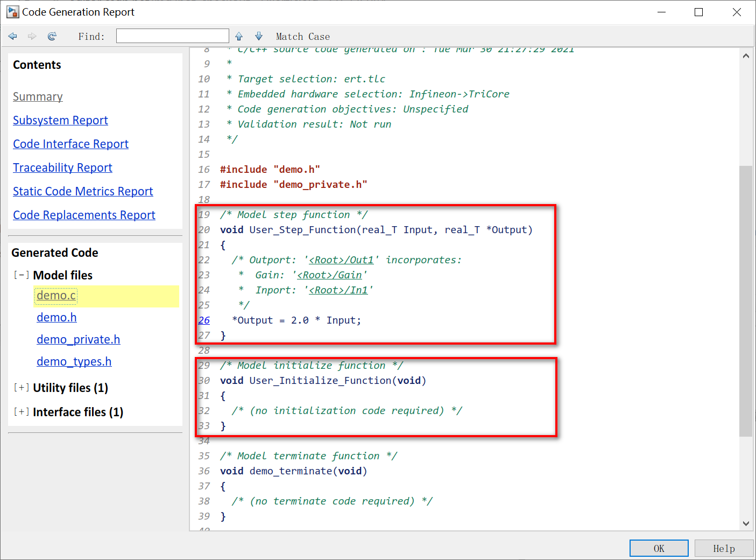Click the 'Validation result: Not run' line

click(x=314, y=124)
